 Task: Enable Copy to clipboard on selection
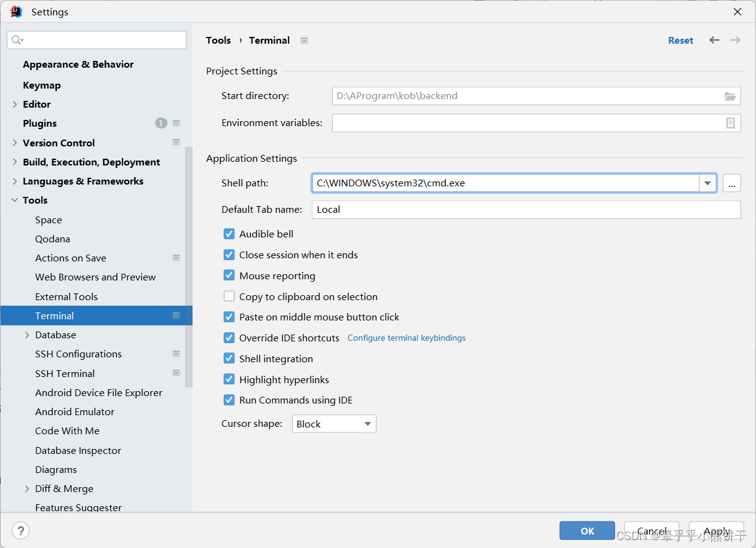(229, 296)
